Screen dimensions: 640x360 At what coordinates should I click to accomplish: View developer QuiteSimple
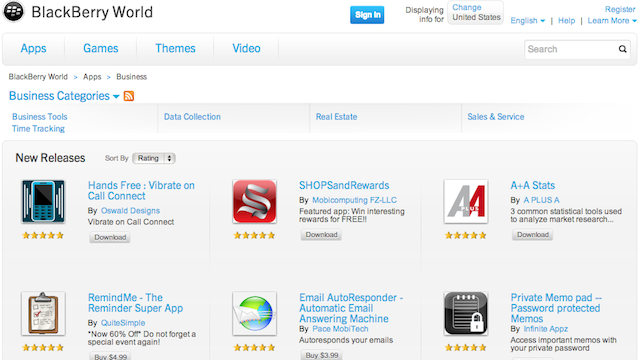pos(123,323)
